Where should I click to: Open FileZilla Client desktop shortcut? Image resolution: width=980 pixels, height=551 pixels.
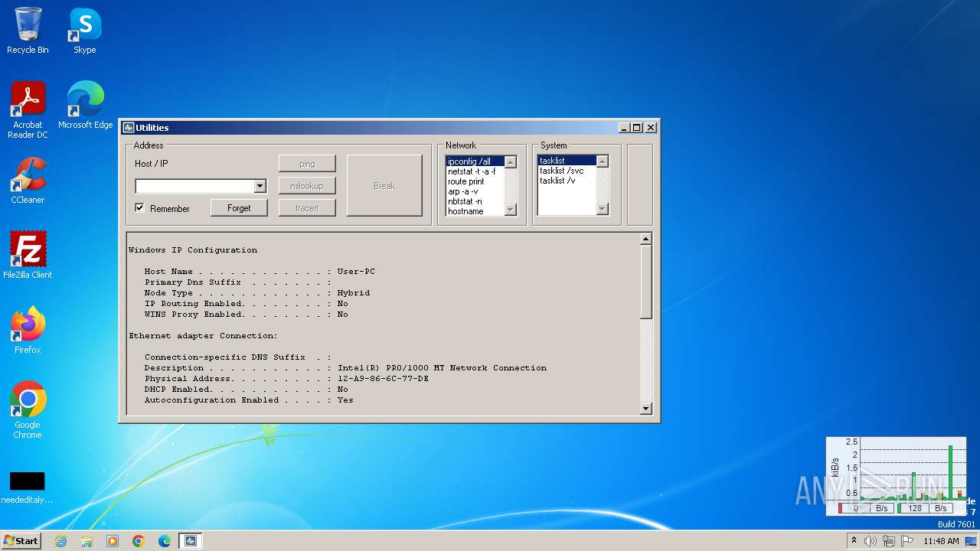click(x=28, y=256)
